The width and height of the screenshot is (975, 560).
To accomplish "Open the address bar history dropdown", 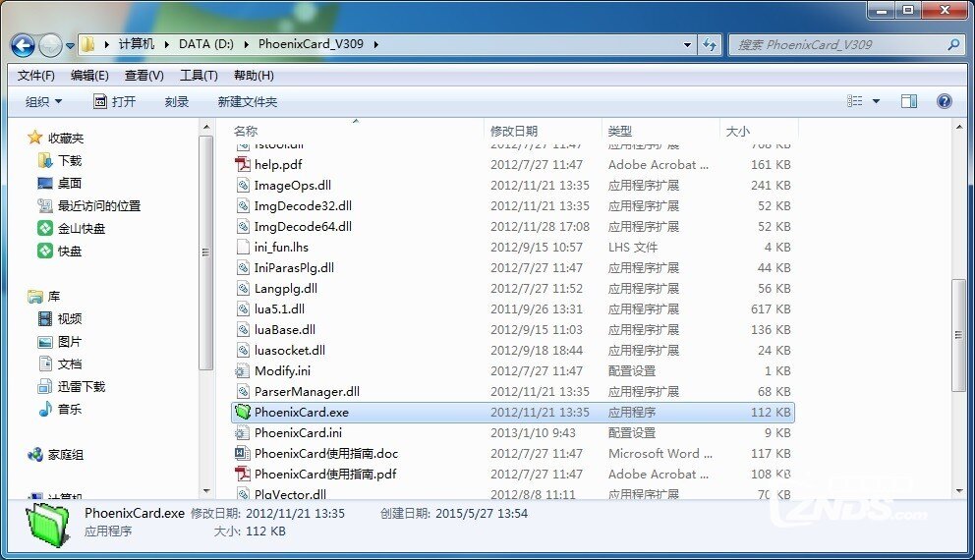I will point(687,45).
